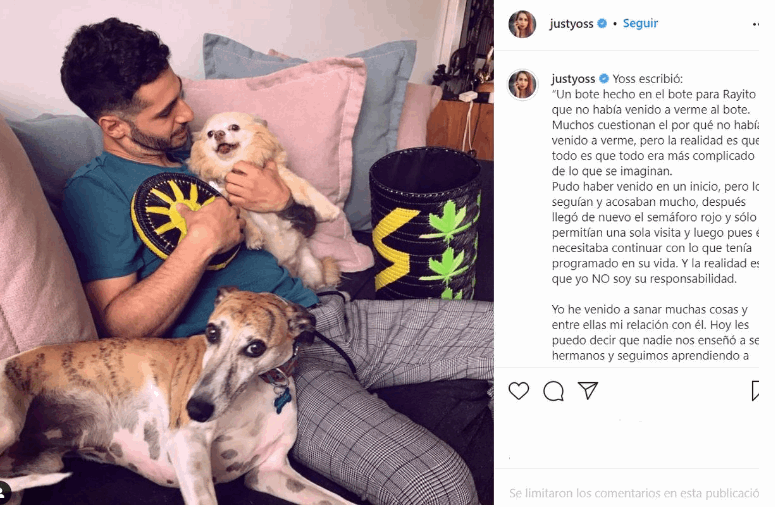Click the justyoss avatar beside the caption

(x=522, y=84)
